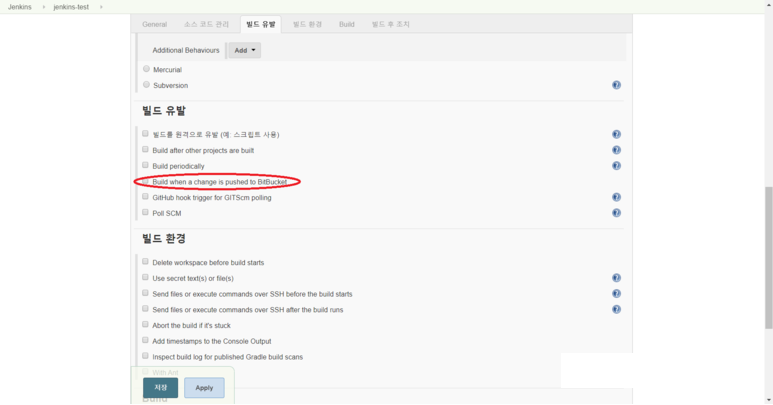Viewport: 773px width, 405px height.
Task: Open the jenkins-test breadcrumb link
Action: [x=71, y=7]
